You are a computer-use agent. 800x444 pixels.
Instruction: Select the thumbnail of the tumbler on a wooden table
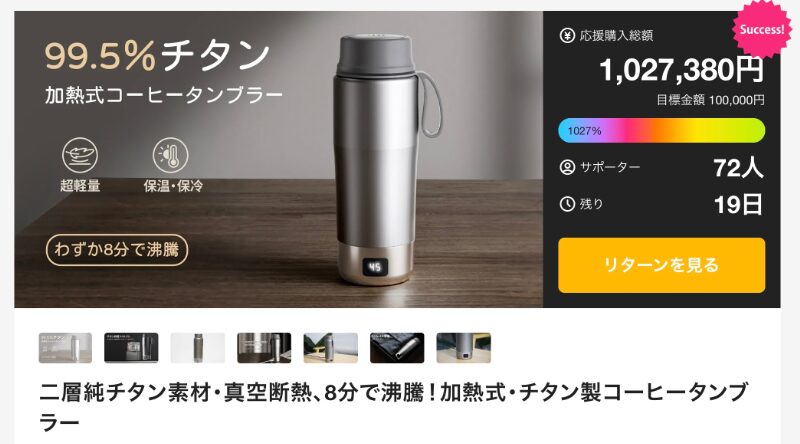[x=331, y=348]
